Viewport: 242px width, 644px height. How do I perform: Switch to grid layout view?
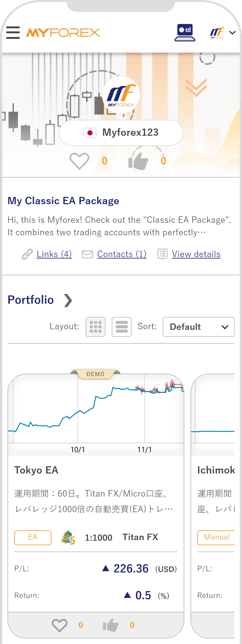point(95,327)
